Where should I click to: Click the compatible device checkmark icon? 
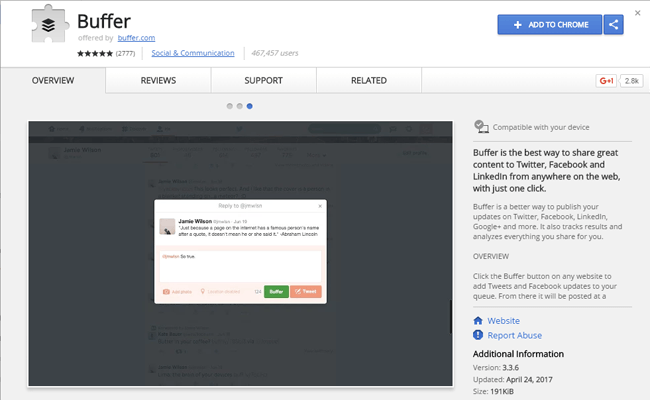click(481, 126)
